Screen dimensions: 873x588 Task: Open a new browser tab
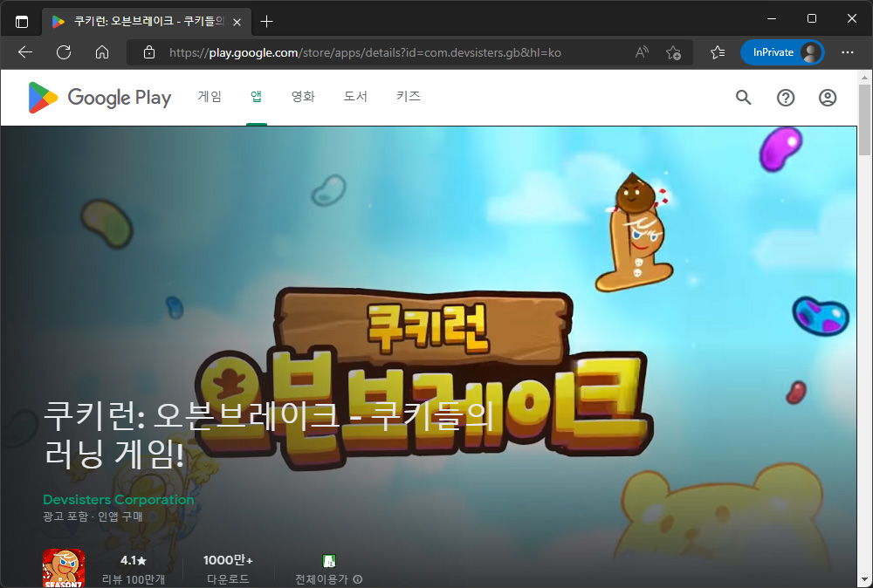point(266,22)
